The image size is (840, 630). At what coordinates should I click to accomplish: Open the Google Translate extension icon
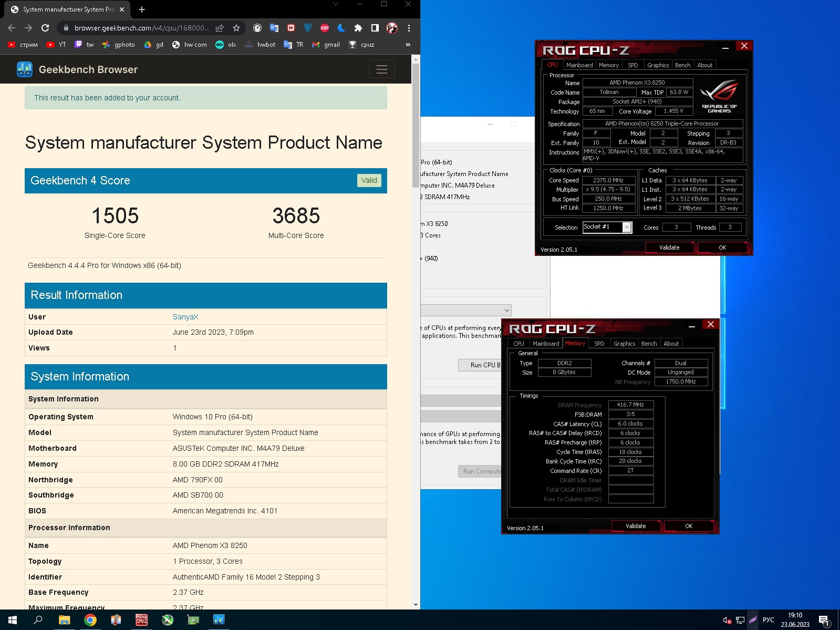coord(274,28)
